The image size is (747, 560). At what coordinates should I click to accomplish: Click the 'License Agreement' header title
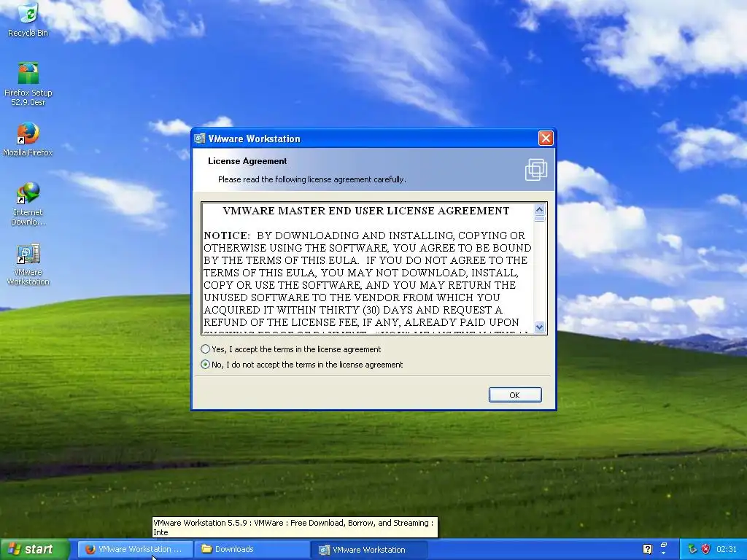tap(247, 161)
